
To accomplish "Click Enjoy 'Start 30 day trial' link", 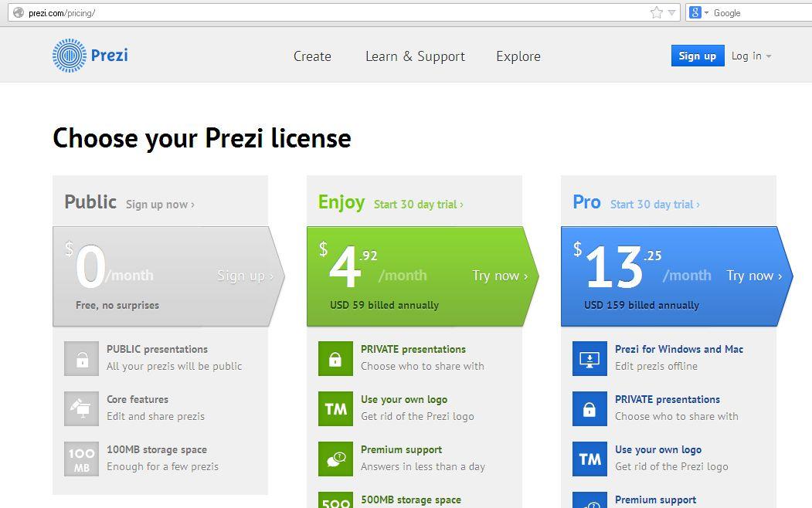I will click(x=419, y=205).
